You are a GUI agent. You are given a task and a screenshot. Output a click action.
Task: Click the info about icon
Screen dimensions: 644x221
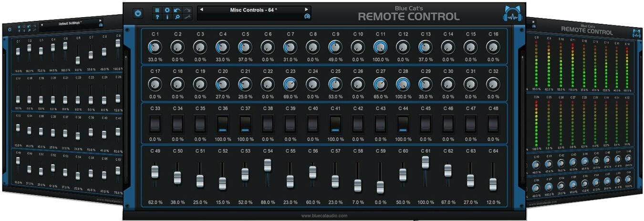167,17
